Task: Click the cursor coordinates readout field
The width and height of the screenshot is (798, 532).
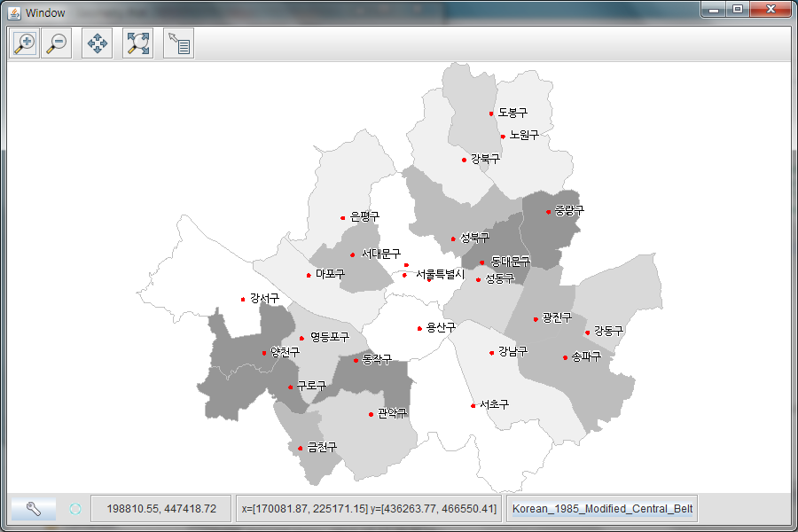Action: [161, 508]
